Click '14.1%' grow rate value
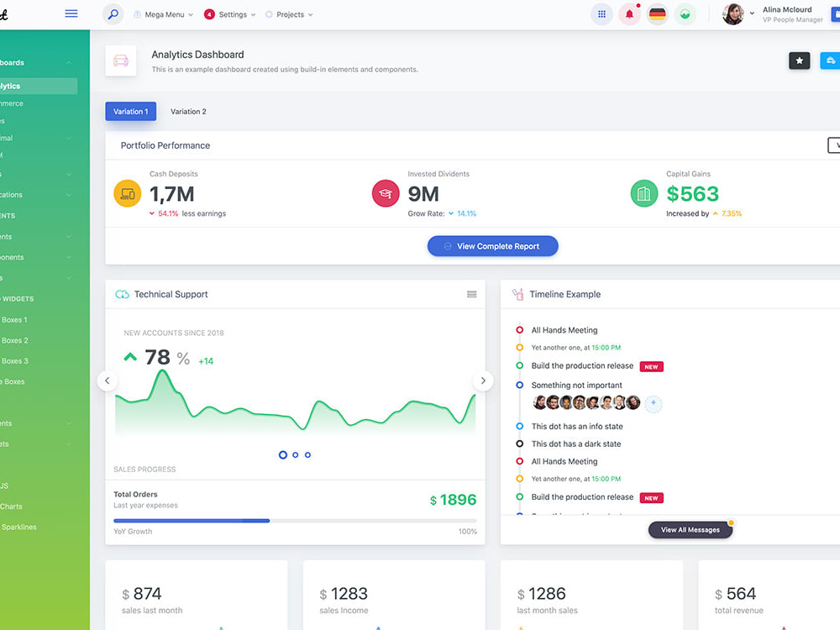Image resolution: width=840 pixels, height=630 pixels. point(466,213)
